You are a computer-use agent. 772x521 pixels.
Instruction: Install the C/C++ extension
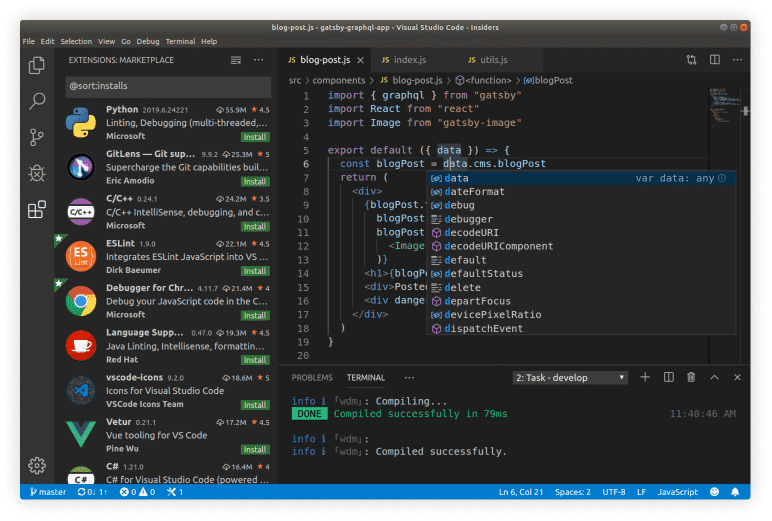(255, 227)
